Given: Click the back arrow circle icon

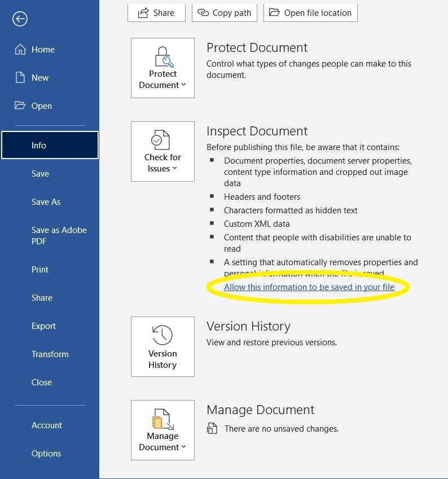Looking at the screenshot, I should coord(20,19).
